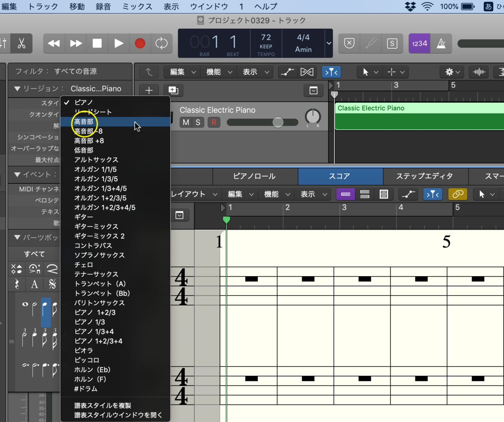Click the green playhead marker at bar 1

coord(227,219)
